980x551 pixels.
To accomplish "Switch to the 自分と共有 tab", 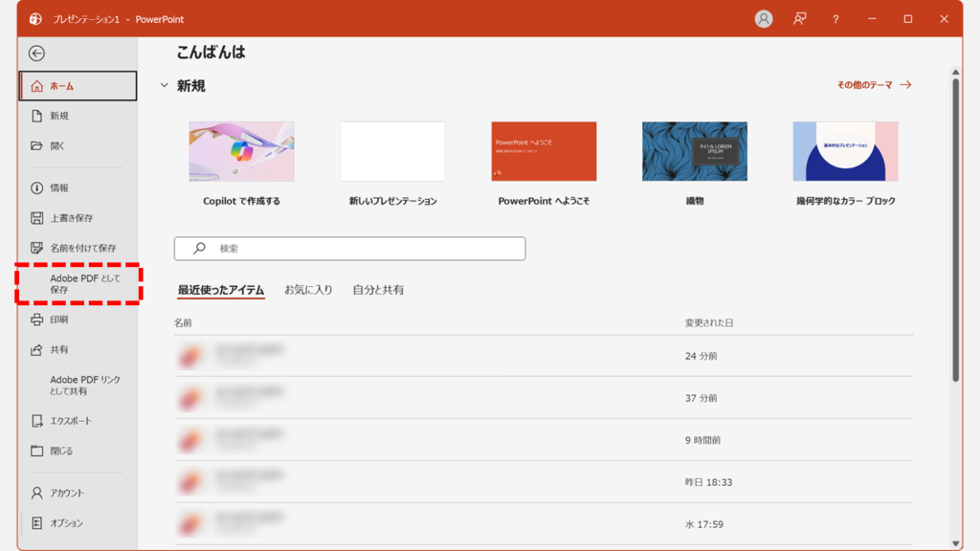I will click(x=378, y=288).
